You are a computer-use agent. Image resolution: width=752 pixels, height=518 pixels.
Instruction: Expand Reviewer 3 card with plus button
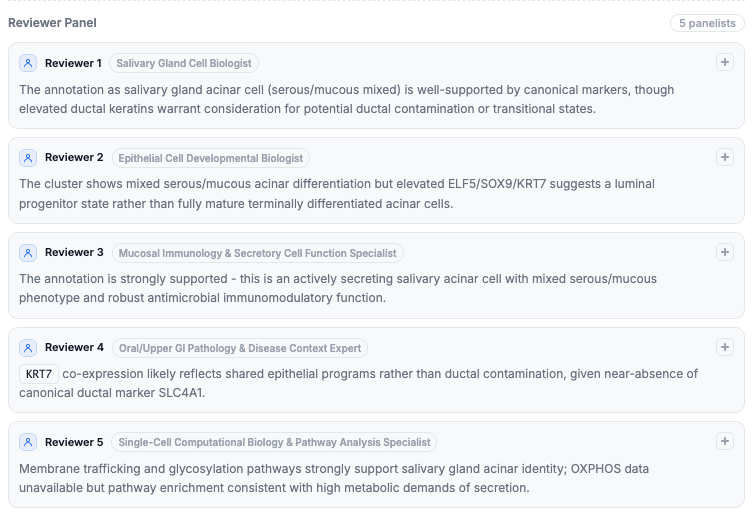[x=725, y=252]
